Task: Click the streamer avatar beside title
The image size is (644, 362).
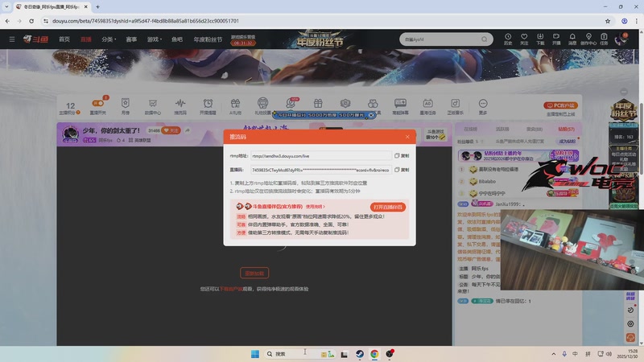Action: (70, 134)
